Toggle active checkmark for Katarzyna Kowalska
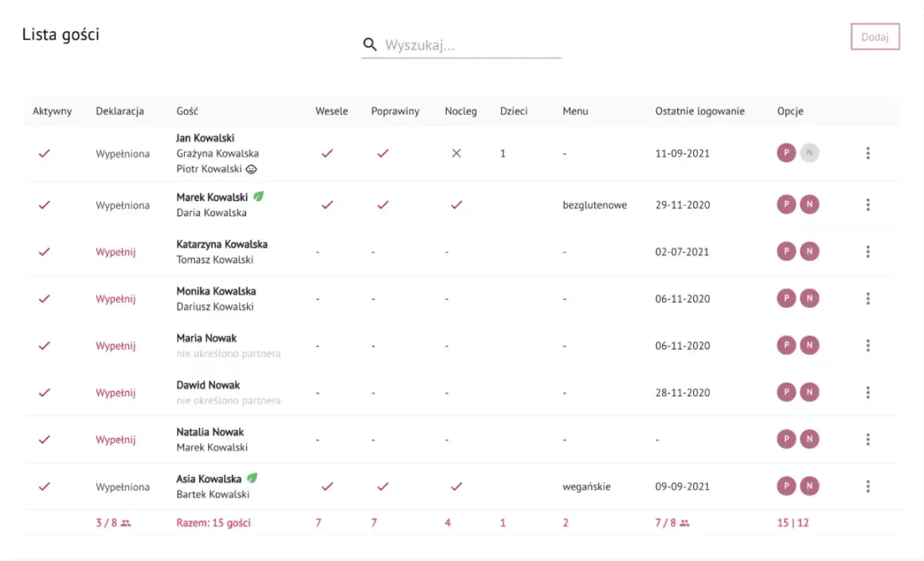The image size is (924, 561). [44, 252]
